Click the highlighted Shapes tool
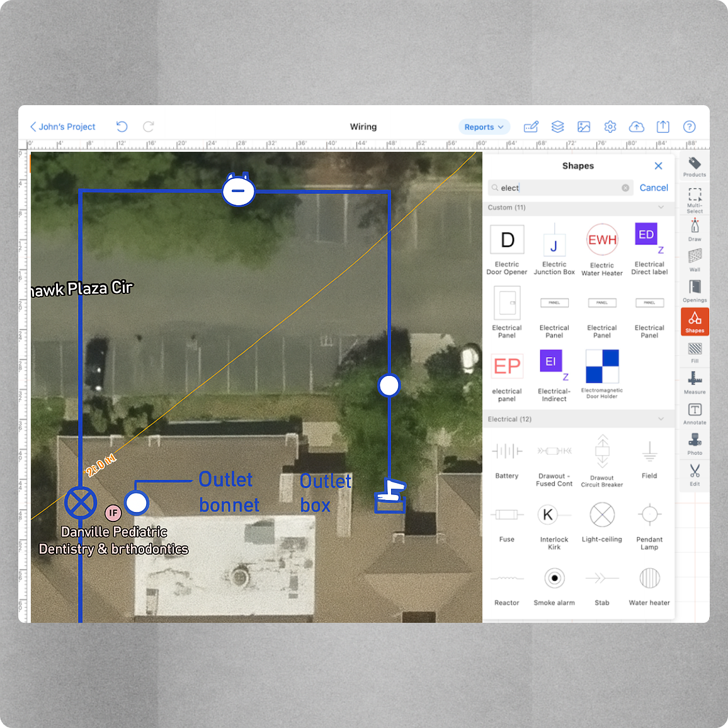The image size is (728, 728). tap(694, 321)
